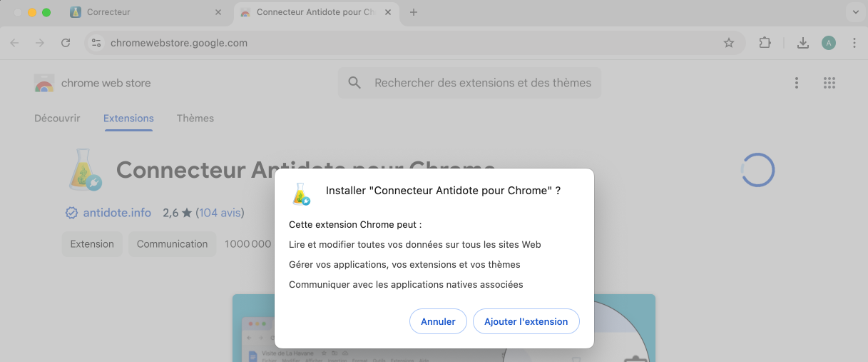Open a new browser tab
This screenshot has height=362, width=868.
pos(414,12)
